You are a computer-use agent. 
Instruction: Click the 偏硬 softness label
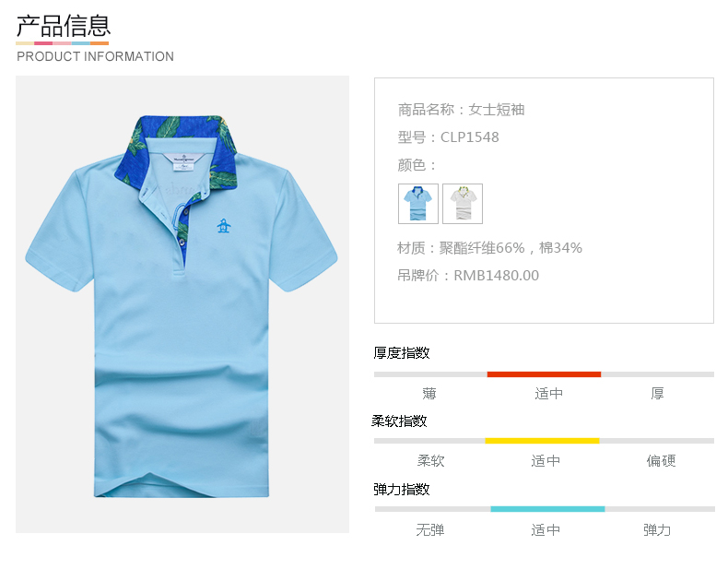(x=661, y=460)
